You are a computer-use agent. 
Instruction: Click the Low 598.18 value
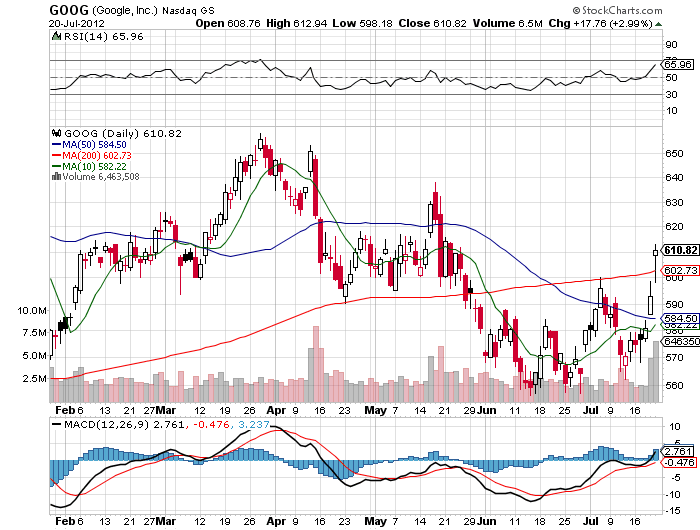click(x=362, y=23)
